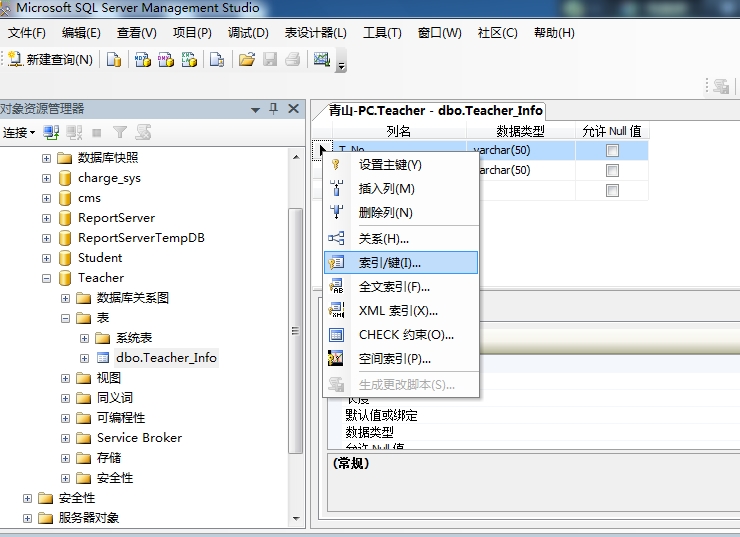Image resolution: width=740 pixels, height=537 pixels.
Task: Choose 索引/键(I)... from context menu
Action: pos(401,262)
